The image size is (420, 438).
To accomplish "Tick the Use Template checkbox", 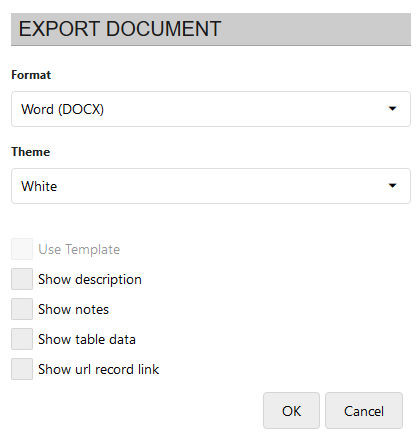I will [22, 249].
